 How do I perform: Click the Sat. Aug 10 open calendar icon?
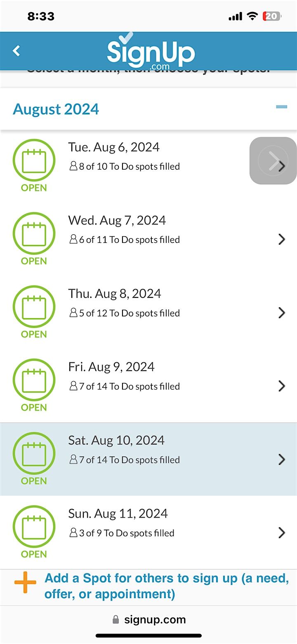34,454
